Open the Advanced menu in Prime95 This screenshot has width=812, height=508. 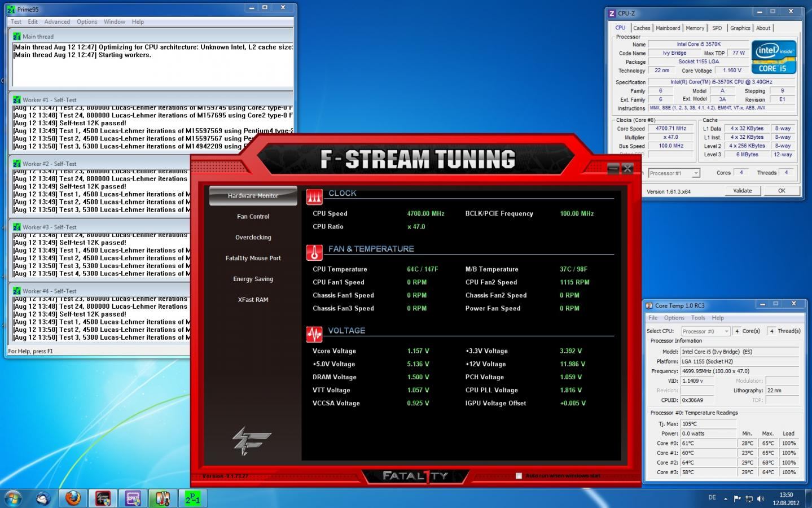tap(57, 21)
